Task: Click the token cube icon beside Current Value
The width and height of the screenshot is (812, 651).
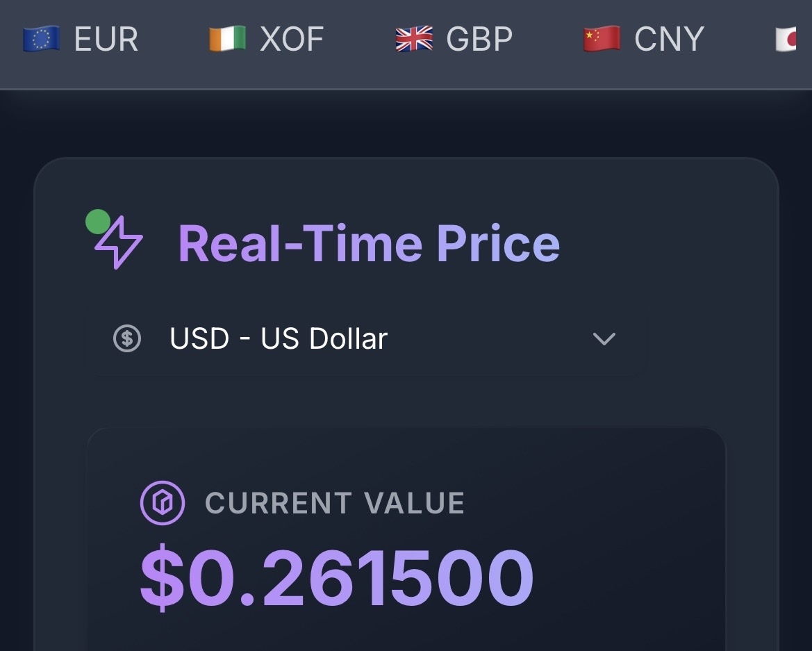Action: pos(163,503)
